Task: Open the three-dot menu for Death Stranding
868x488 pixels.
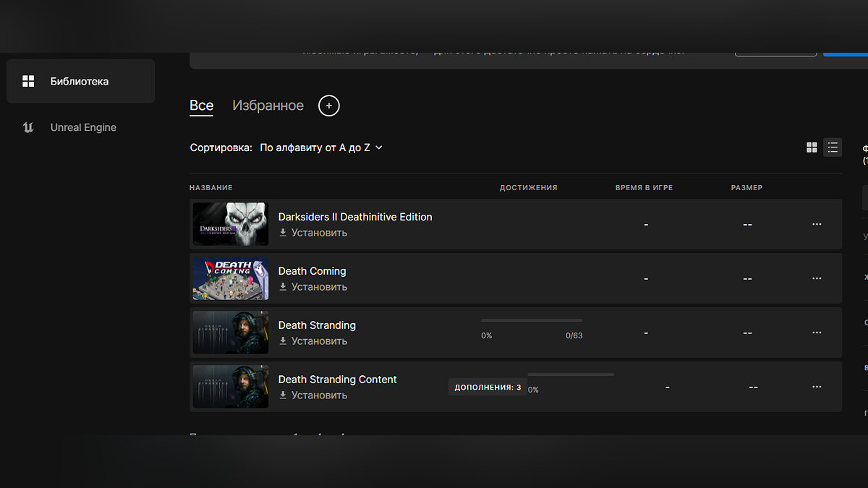Action: (x=817, y=333)
